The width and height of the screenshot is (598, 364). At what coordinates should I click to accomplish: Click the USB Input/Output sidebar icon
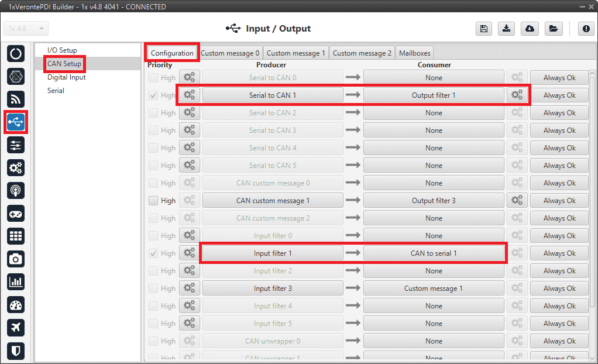tap(16, 122)
